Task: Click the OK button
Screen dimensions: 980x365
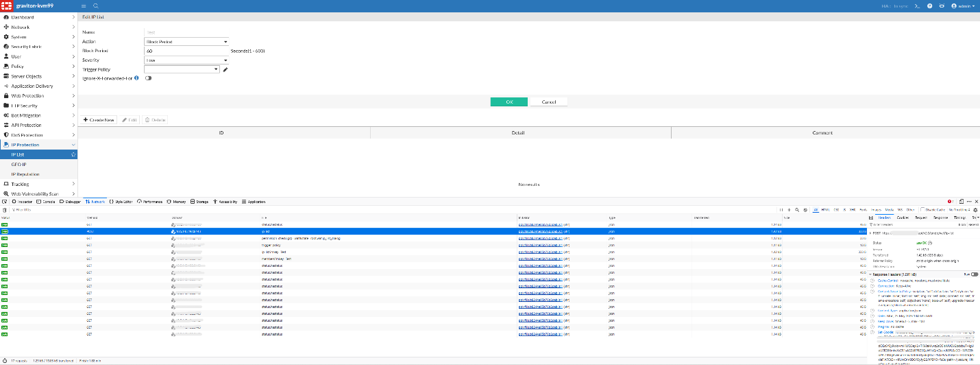Action: click(509, 102)
